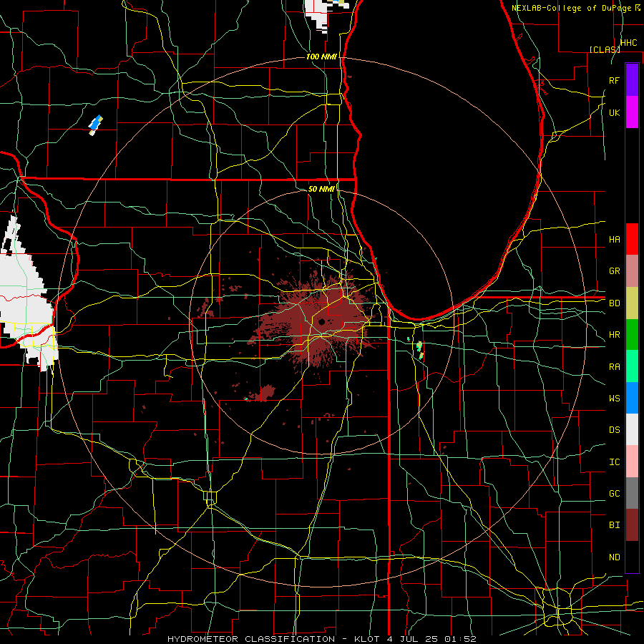Click the "RF" legend label
This screenshot has height=644, width=644.
tap(615, 80)
